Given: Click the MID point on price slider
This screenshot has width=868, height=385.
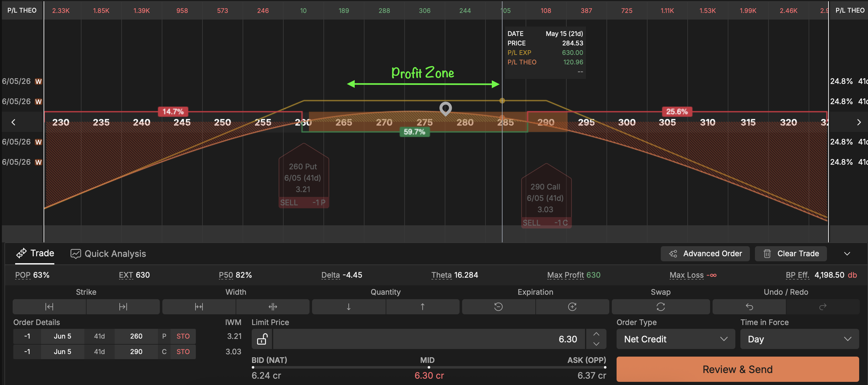Looking at the screenshot, I should point(429,368).
